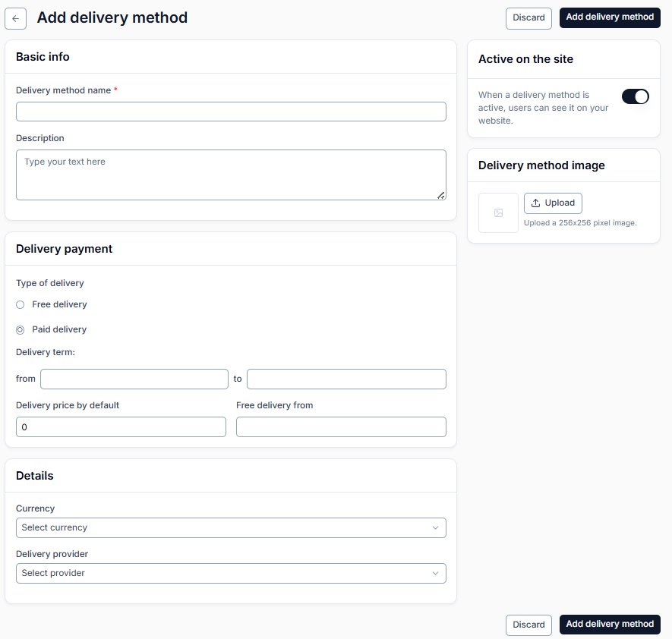Open currency list via chevron icon
Image resolution: width=672 pixels, height=639 pixels.
[x=435, y=527]
